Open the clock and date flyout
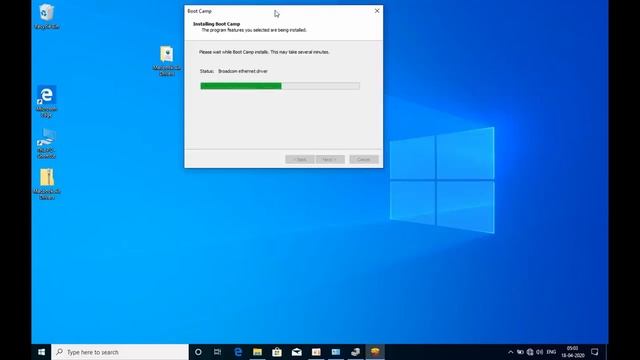Viewport: 640px width, 360px height. pos(572,352)
